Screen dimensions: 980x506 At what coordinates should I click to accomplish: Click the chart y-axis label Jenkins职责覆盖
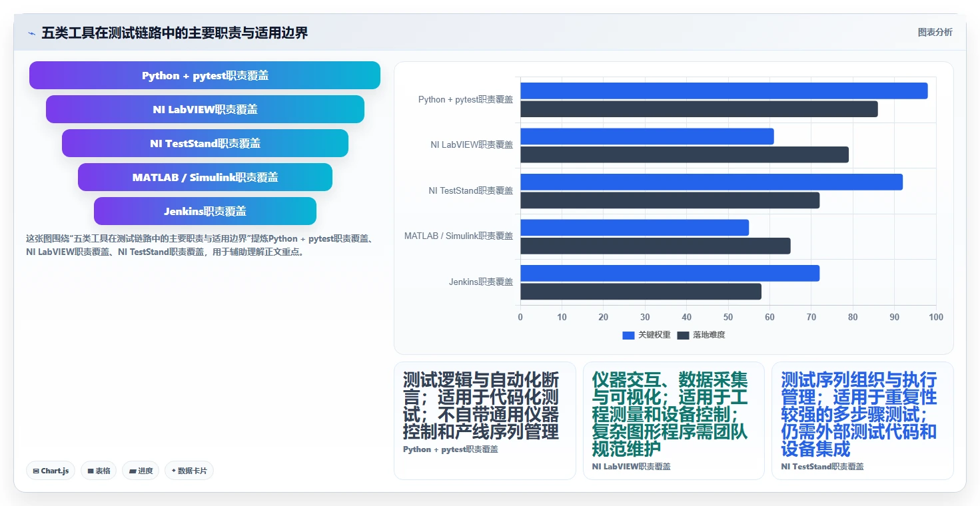(481, 282)
